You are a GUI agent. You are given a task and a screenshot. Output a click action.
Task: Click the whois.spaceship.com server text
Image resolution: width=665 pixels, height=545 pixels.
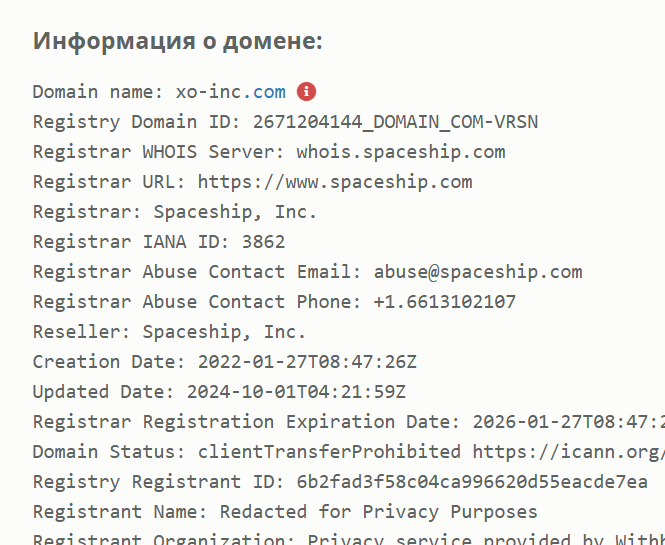(x=401, y=152)
